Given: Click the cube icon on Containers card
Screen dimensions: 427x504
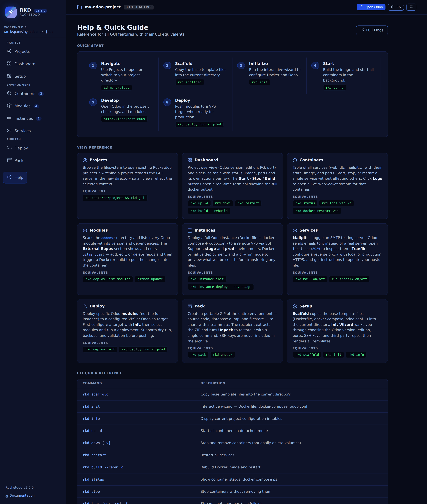Looking at the screenshot, I should coord(295,160).
